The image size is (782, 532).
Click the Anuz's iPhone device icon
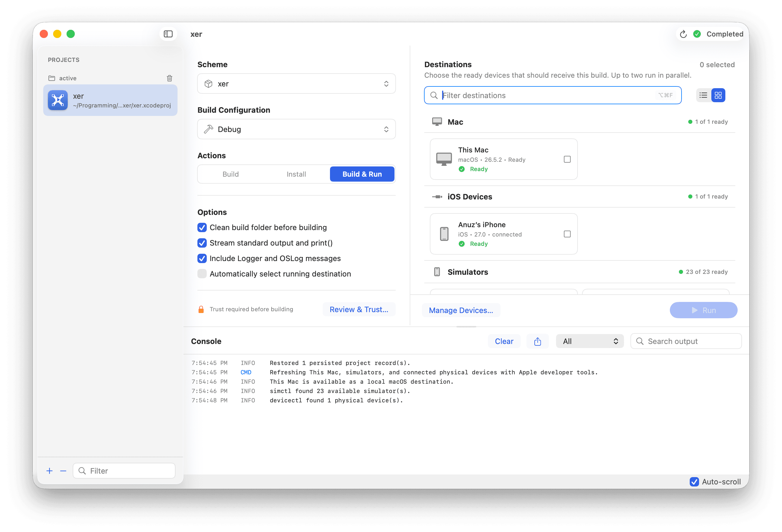pos(444,234)
